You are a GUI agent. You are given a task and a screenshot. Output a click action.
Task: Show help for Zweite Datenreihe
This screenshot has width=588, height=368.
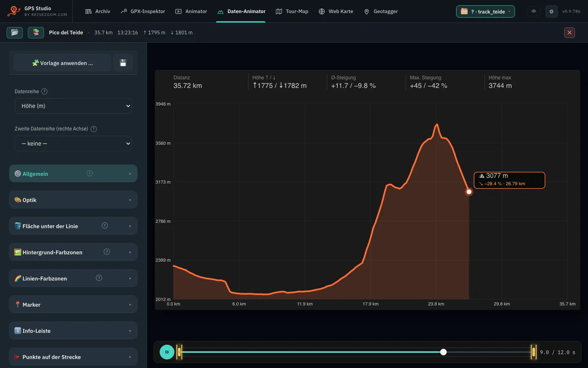coord(94,129)
